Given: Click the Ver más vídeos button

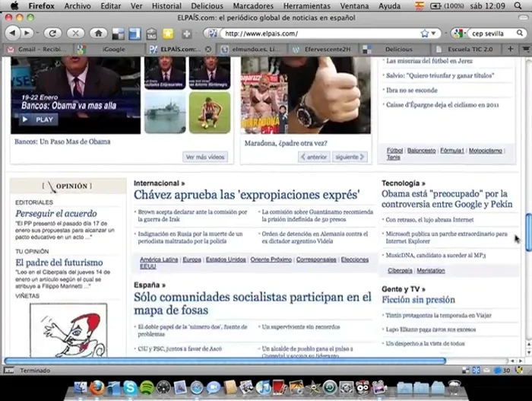Looking at the screenshot, I should point(205,157).
